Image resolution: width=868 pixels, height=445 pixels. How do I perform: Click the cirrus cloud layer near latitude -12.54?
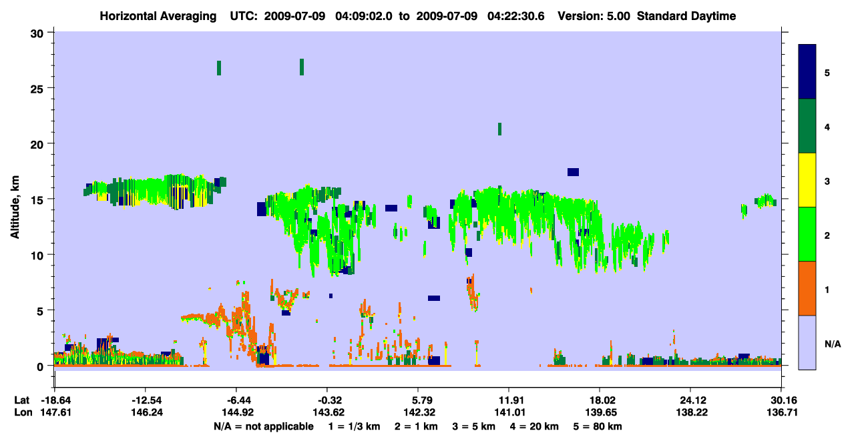(x=154, y=191)
